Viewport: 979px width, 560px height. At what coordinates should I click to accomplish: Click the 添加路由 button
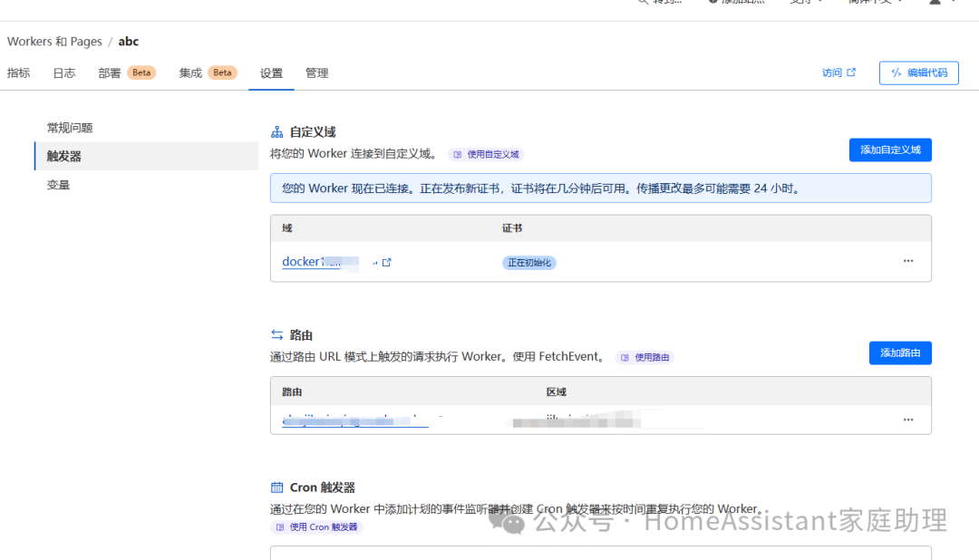tap(900, 352)
